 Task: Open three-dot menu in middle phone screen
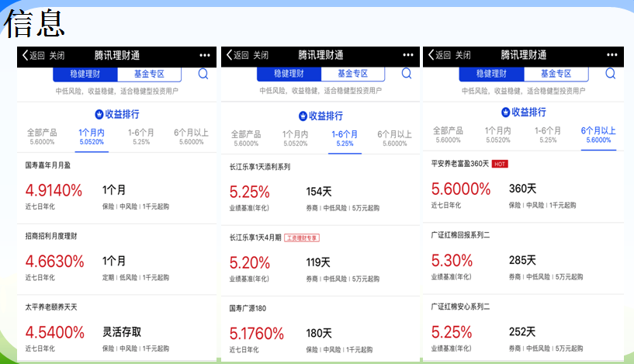408,54
